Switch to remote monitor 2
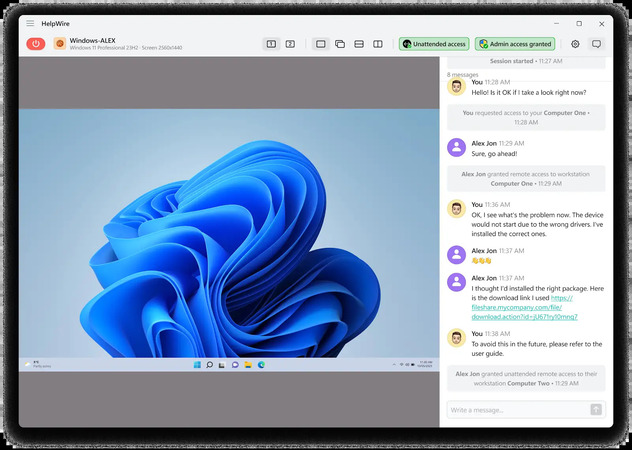 (290, 44)
